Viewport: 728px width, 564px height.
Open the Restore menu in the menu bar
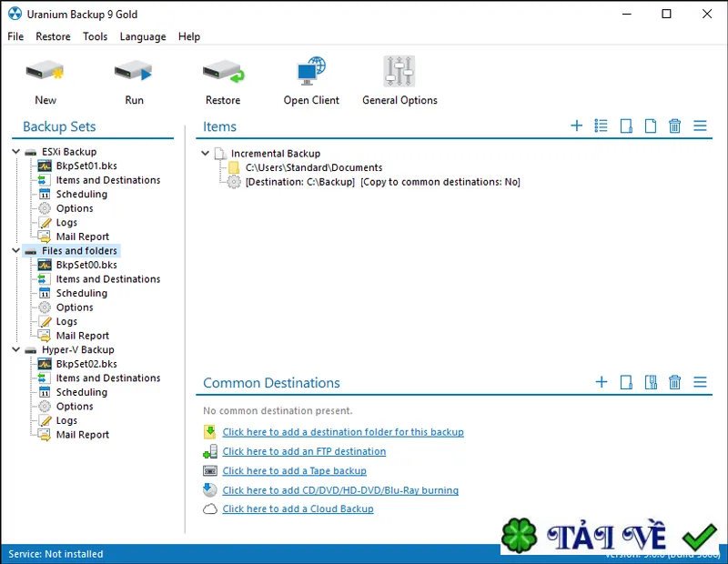(53, 36)
